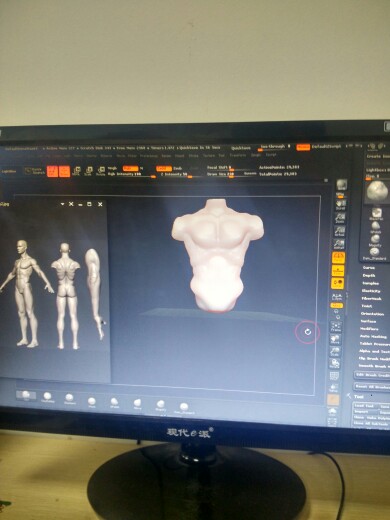Expand the Curve section in Brush palette
This screenshot has height=520, width=390.
[x=369, y=268]
